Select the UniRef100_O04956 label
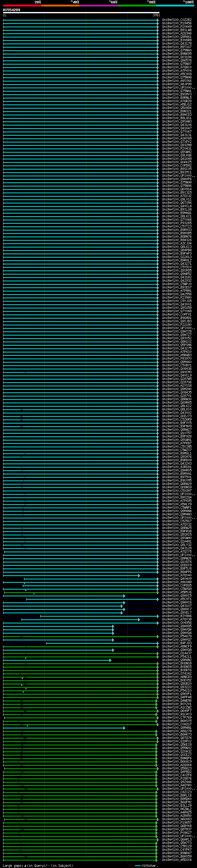The height and width of the screenshot is (868, 197). pos(177,623)
